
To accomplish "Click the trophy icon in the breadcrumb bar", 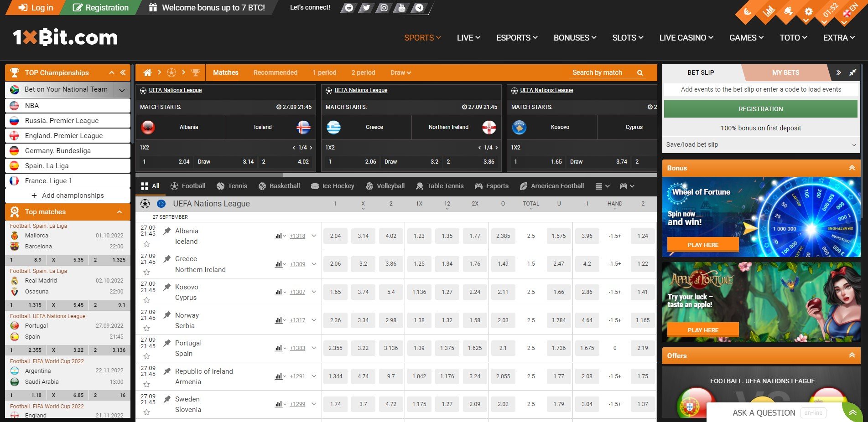I will pos(196,72).
